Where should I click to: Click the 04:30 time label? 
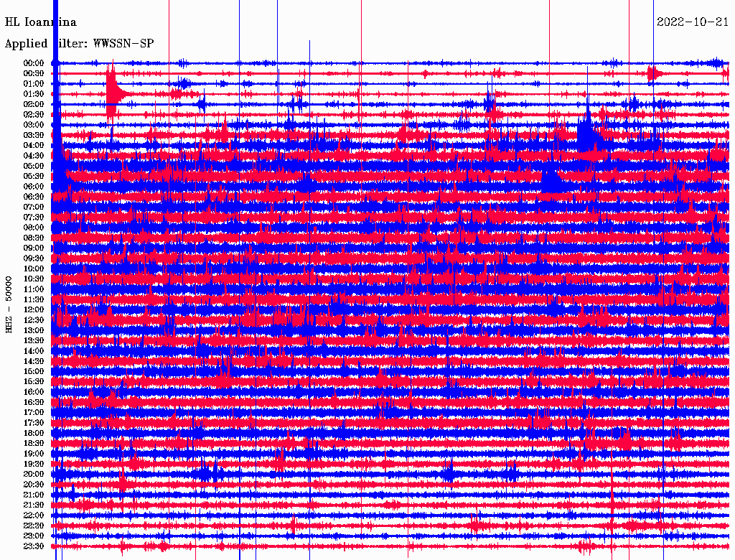34,156
